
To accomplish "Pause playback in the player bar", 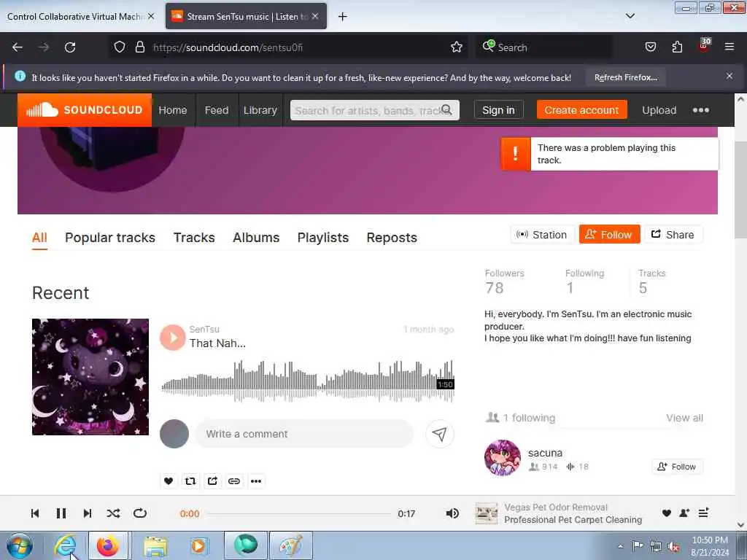I will coord(61,513).
